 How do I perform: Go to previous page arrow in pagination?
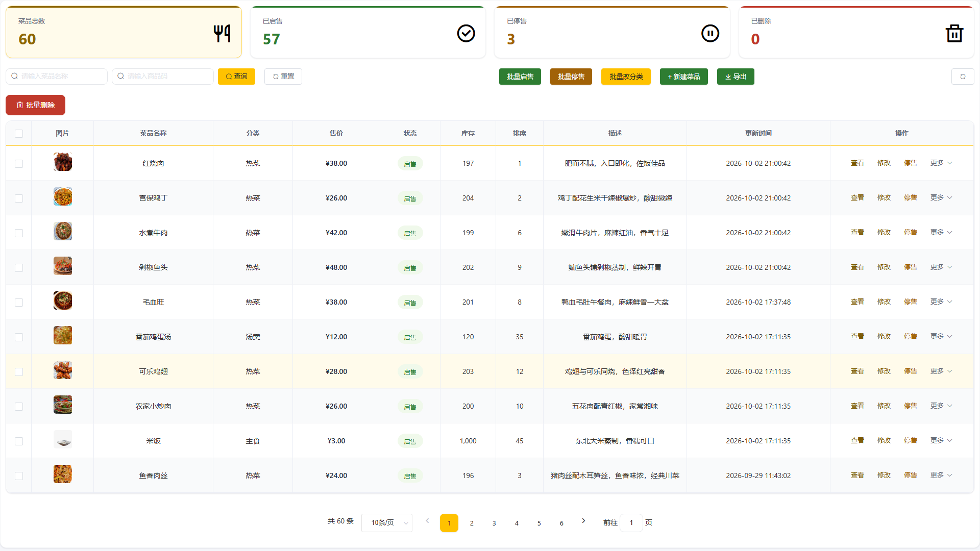(x=427, y=521)
